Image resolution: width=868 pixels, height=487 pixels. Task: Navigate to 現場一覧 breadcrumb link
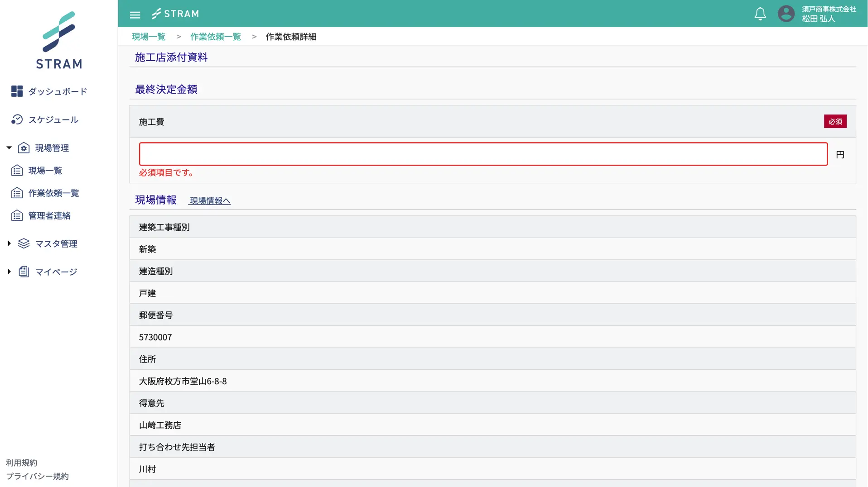(x=149, y=37)
